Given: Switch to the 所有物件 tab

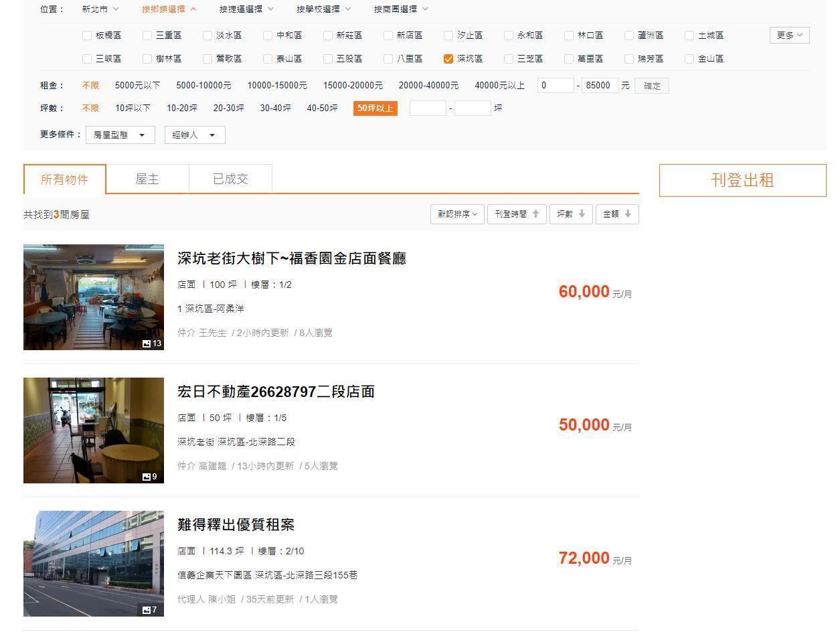Looking at the screenshot, I should click(64, 179).
